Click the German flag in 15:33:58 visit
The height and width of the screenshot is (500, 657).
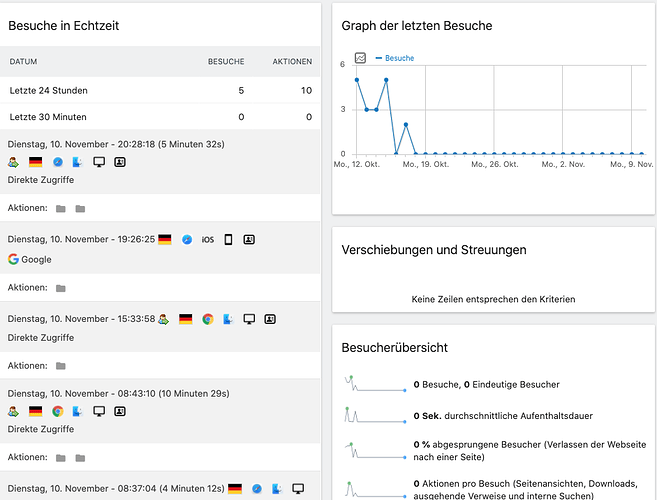coord(186,319)
